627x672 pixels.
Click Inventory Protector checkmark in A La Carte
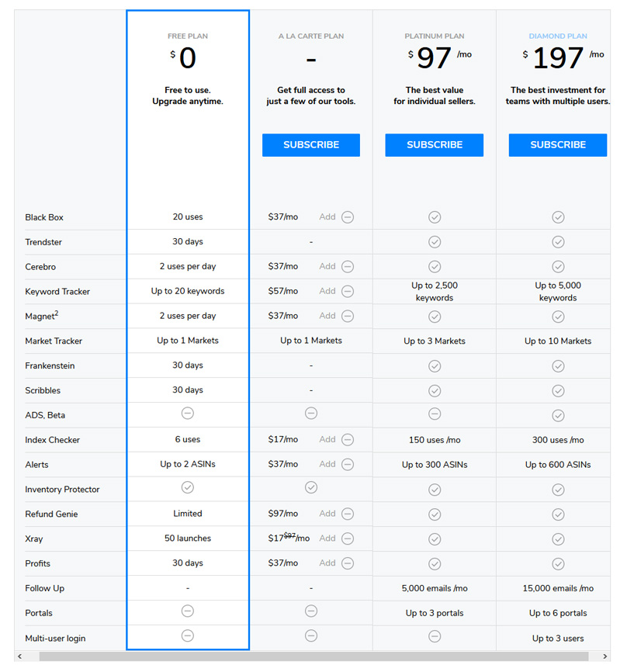click(x=311, y=487)
